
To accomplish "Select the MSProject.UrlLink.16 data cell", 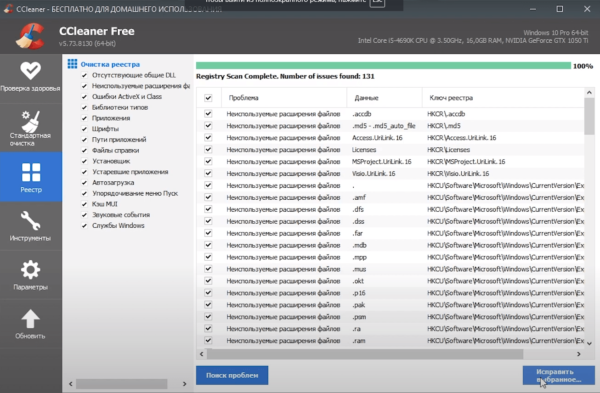I will click(382, 161).
